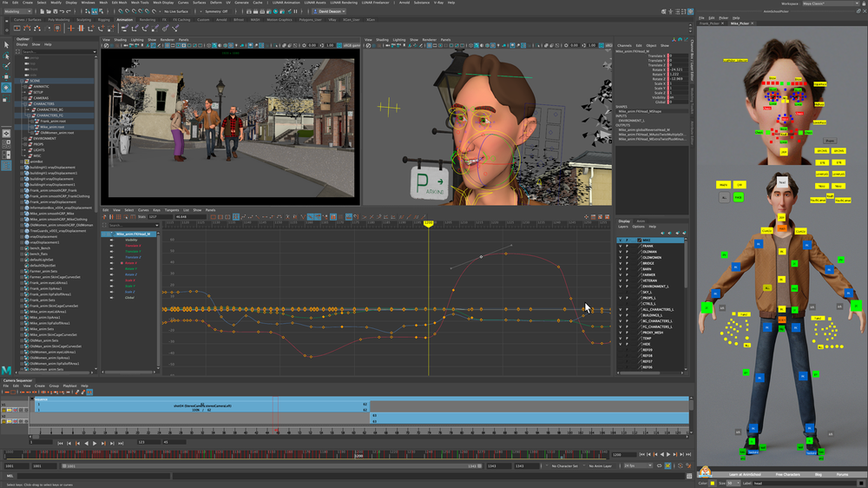
Task: Choose the Paint selection tool
Action: [6, 66]
